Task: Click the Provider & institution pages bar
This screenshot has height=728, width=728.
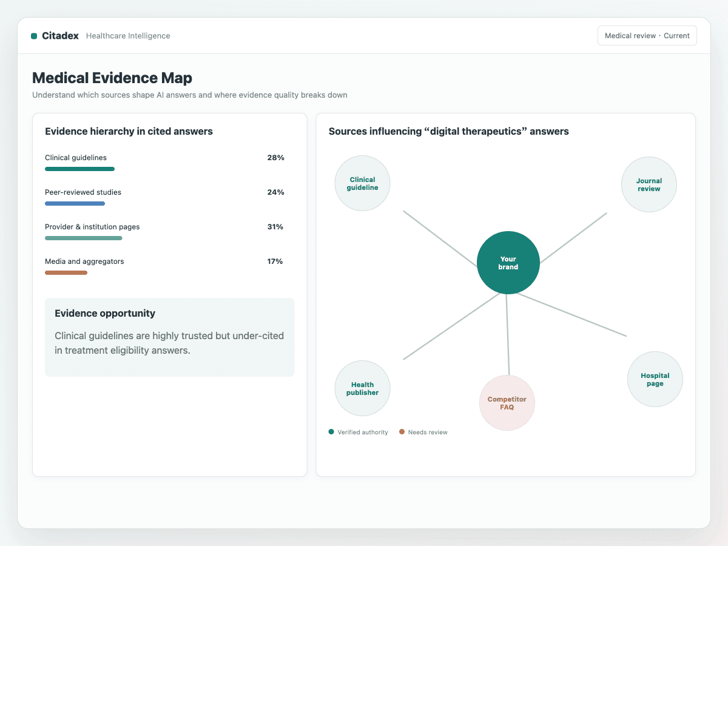Action: 84,238
